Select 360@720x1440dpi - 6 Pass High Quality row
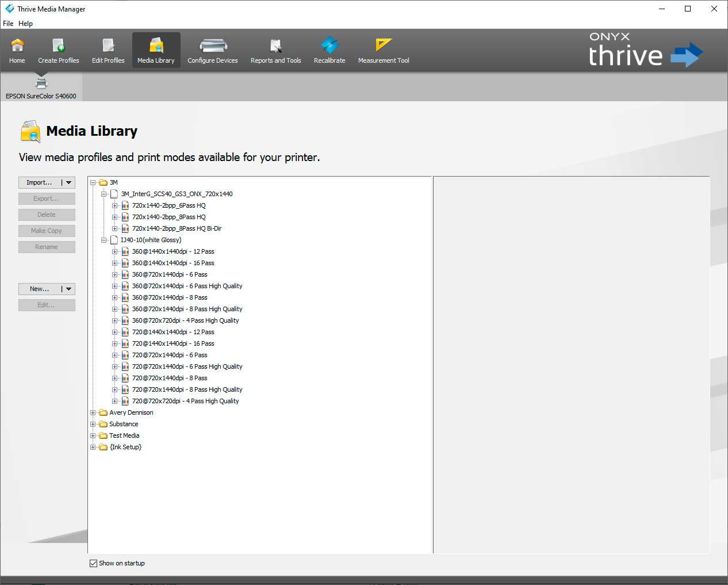This screenshot has width=728, height=585. point(187,286)
